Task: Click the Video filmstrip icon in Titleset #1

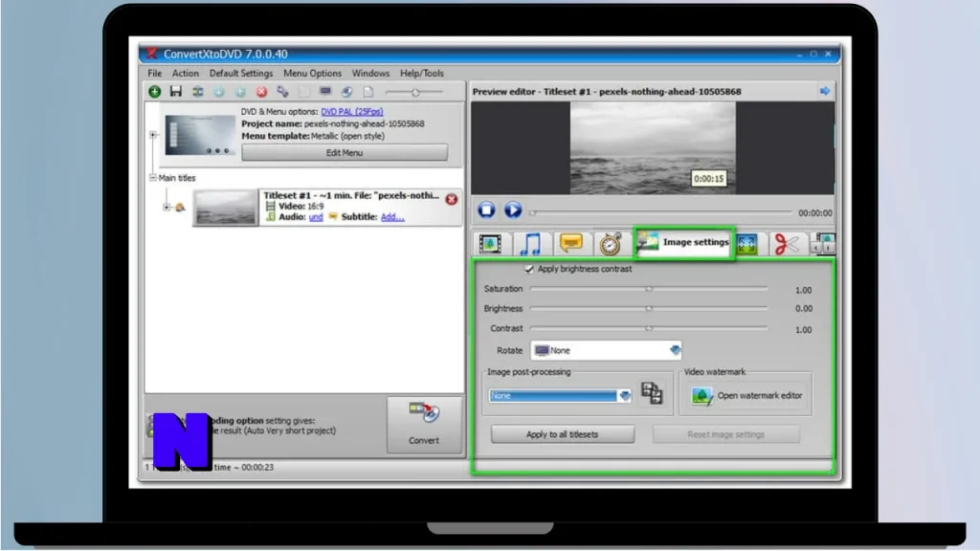Action: [270, 207]
